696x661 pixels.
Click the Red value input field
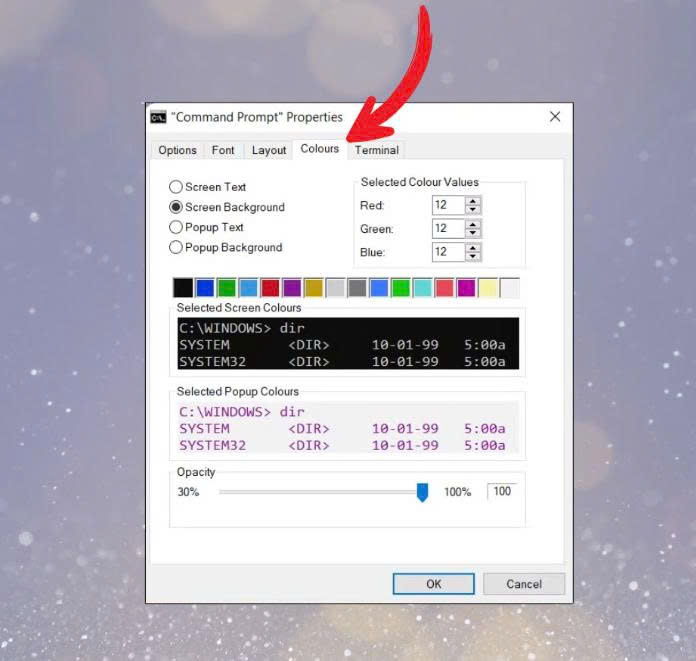click(448, 205)
